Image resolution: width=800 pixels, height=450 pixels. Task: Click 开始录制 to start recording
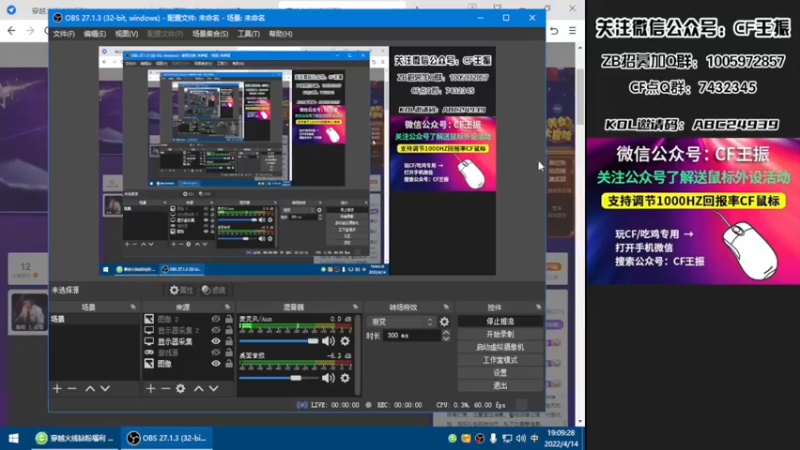(500, 334)
